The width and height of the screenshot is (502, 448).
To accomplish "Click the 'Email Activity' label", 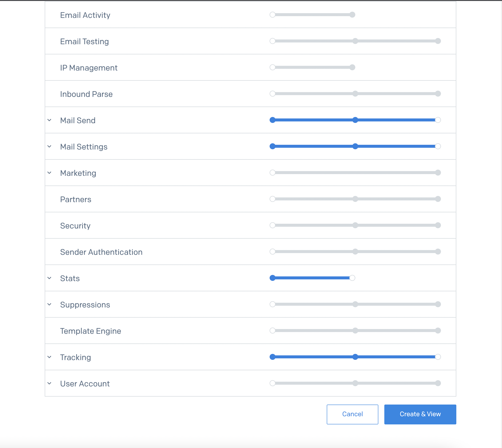I will pos(85,15).
